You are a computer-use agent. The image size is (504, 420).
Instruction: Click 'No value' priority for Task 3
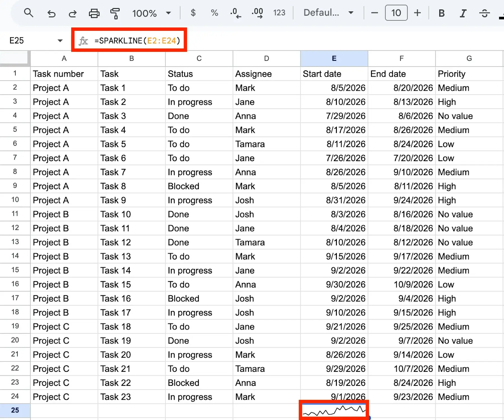[x=469, y=116]
